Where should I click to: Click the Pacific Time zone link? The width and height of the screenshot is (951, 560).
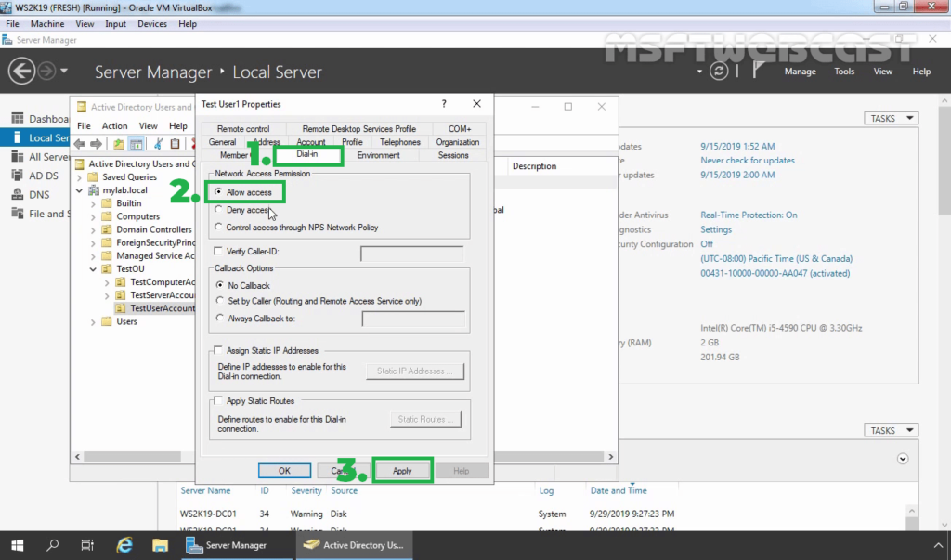[776, 258]
